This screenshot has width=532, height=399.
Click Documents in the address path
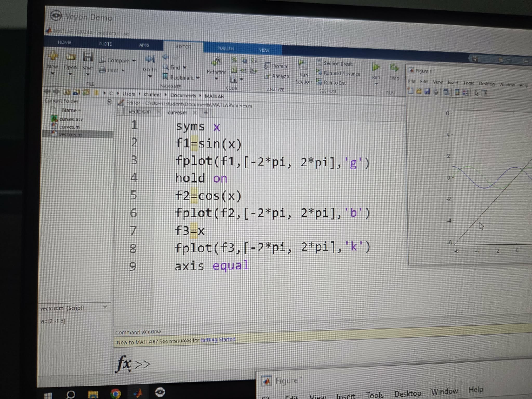click(183, 95)
